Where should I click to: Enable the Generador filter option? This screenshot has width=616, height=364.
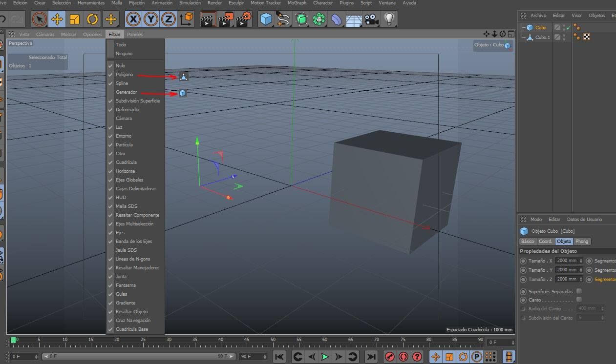pos(126,92)
